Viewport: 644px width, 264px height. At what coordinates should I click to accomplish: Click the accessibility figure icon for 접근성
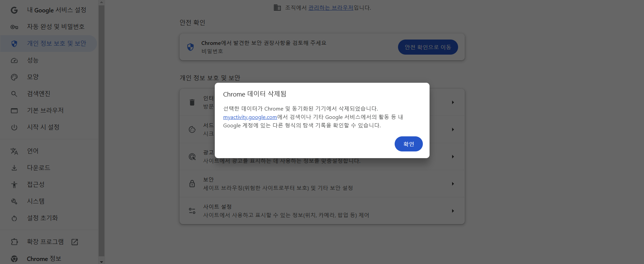[14, 185]
